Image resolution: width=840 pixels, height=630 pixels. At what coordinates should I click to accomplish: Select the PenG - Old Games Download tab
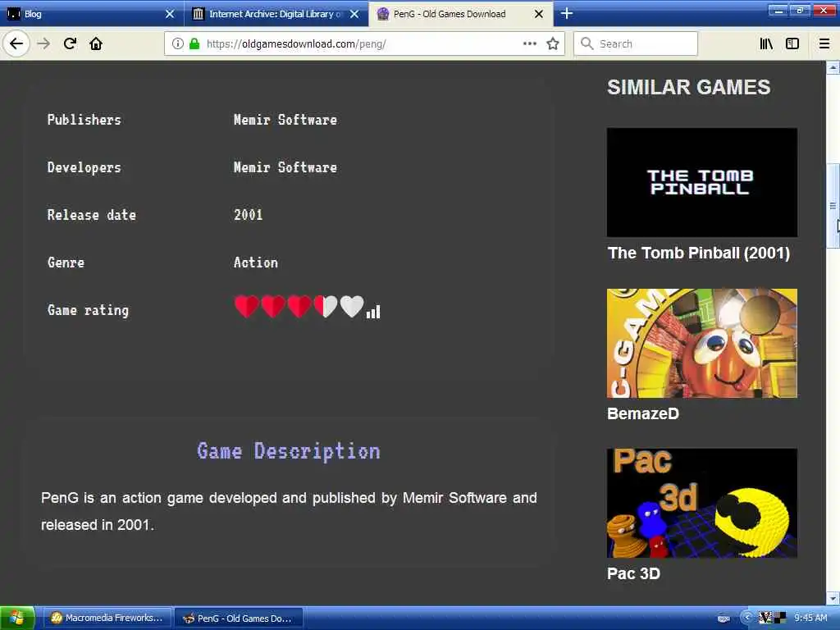pyautogui.click(x=461, y=14)
